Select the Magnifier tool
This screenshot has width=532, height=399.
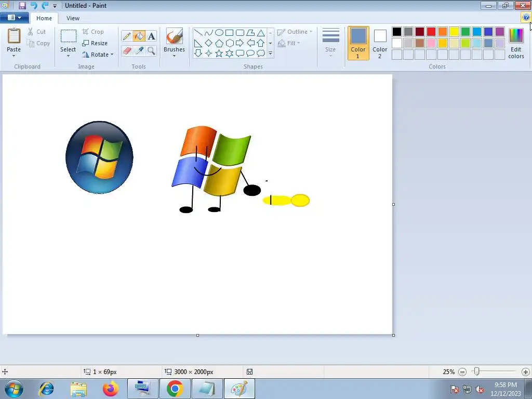pos(151,51)
